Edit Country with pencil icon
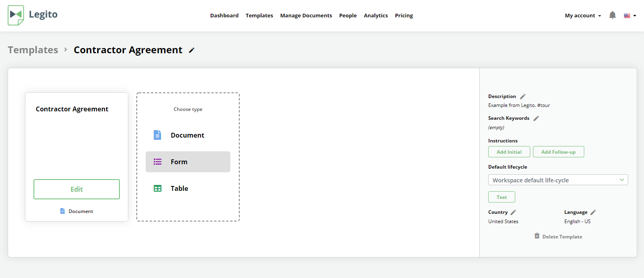Image resolution: width=644 pixels, height=278 pixels. click(x=513, y=212)
